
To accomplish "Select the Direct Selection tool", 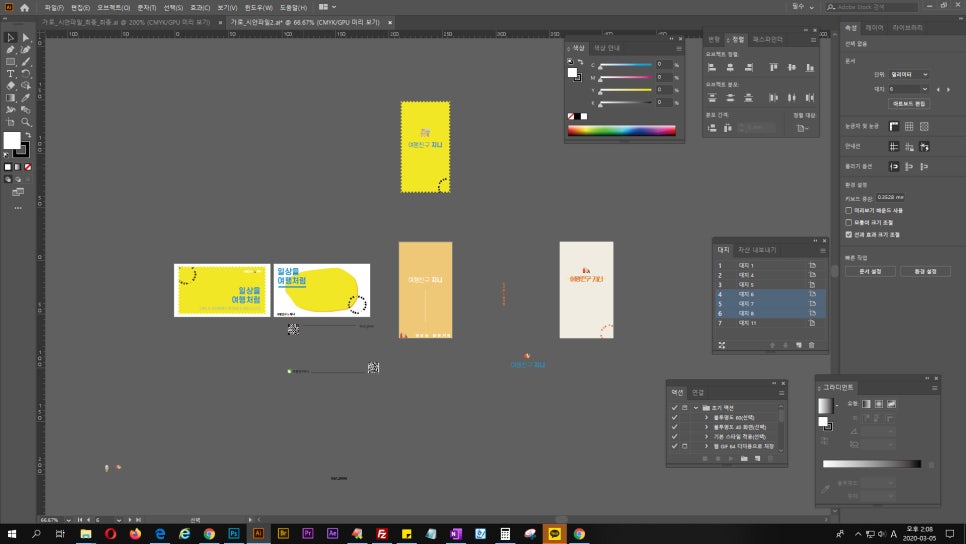I will (x=26, y=38).
